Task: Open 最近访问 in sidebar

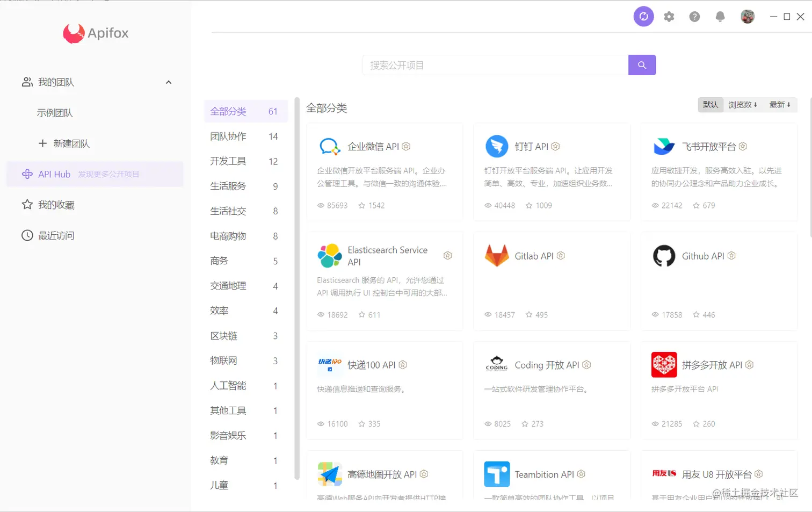Action: pos(95,235)
